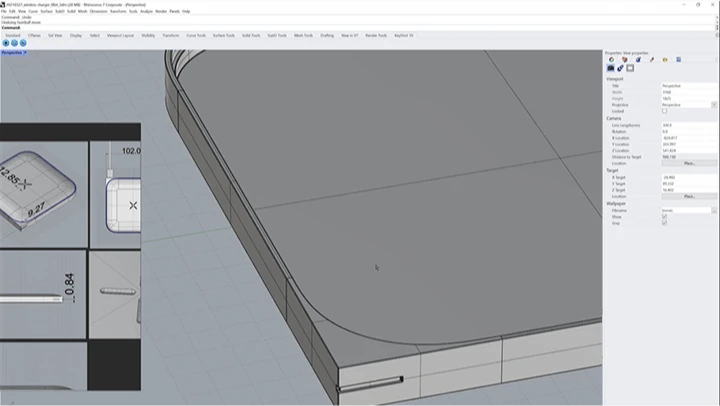Open the SubD menu
Viewport: 720px width, 406px height.
click(x=60, y=11)
